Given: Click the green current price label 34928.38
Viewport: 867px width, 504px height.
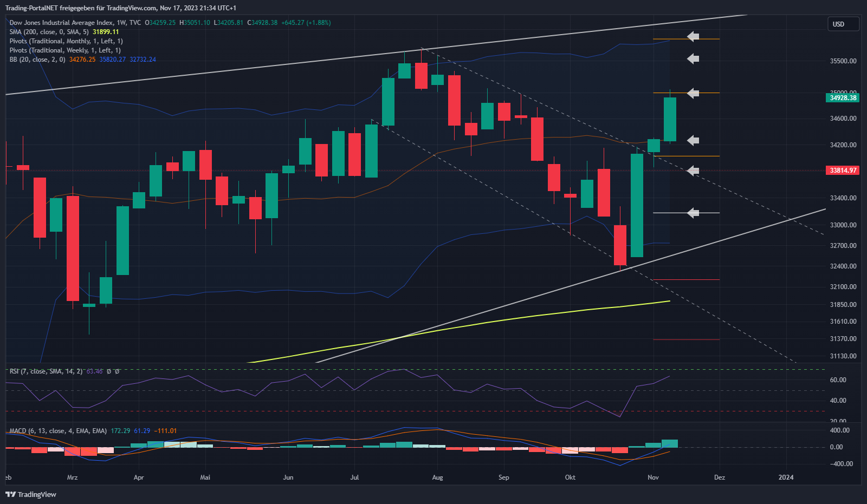Looking at the screenshot, I should tap(843, 98).
